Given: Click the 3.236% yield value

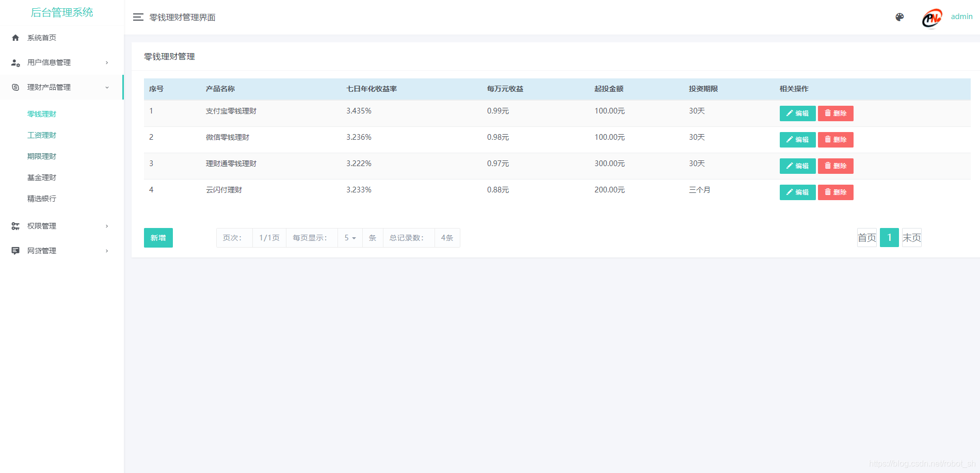Looking at the screenshot, I should pyautogui.click(x=359, y=137).
